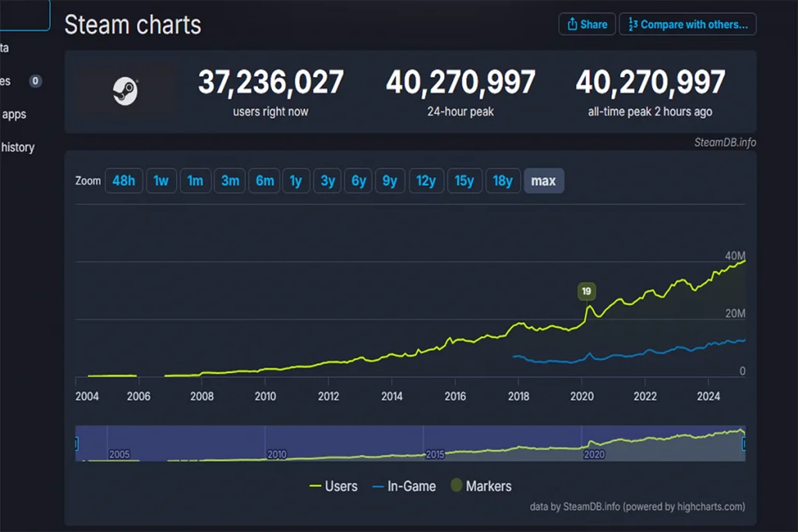The width and height of the screenshot is (798, 532).
Task: Click 2010 in the navigator timeline
Action: click(277, 454)
